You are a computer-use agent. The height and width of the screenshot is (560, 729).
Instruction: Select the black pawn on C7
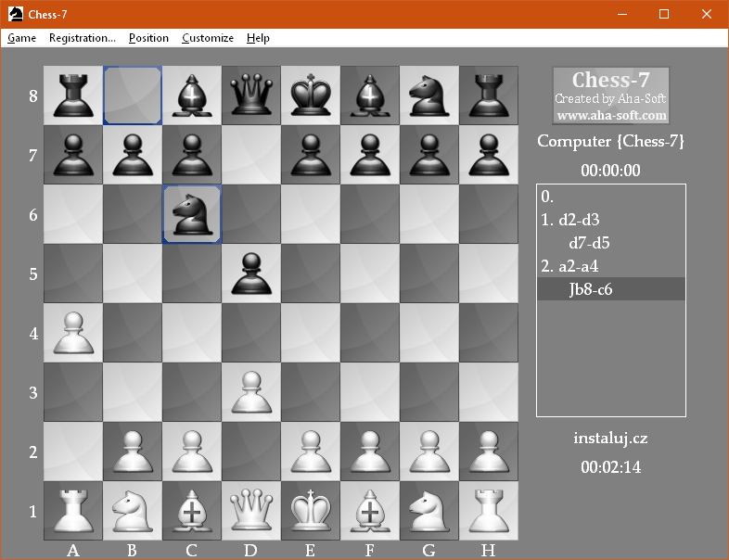(192, 155)
